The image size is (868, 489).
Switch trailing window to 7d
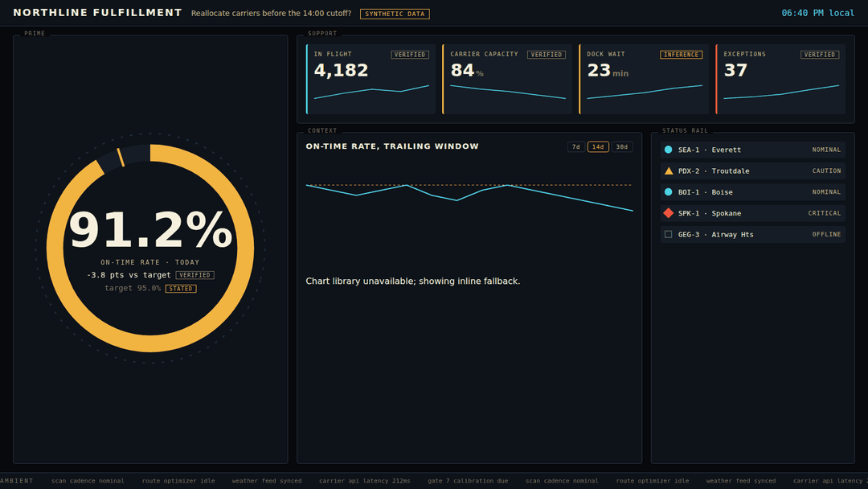(575, 146)
